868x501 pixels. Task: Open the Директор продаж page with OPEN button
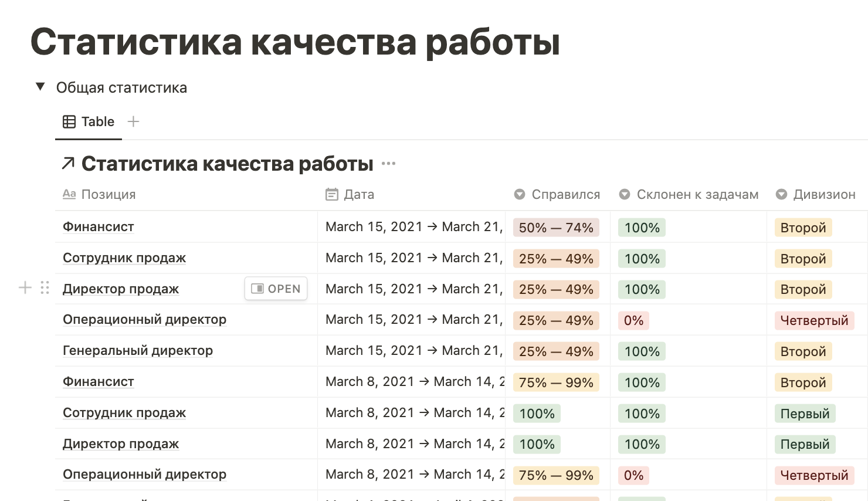[276, 289]
